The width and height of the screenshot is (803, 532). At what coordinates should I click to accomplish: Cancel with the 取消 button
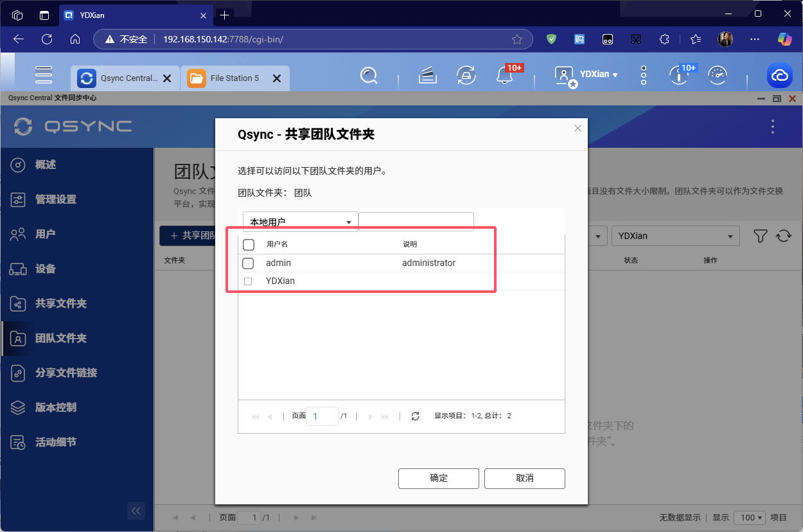[x=525, y=479]
